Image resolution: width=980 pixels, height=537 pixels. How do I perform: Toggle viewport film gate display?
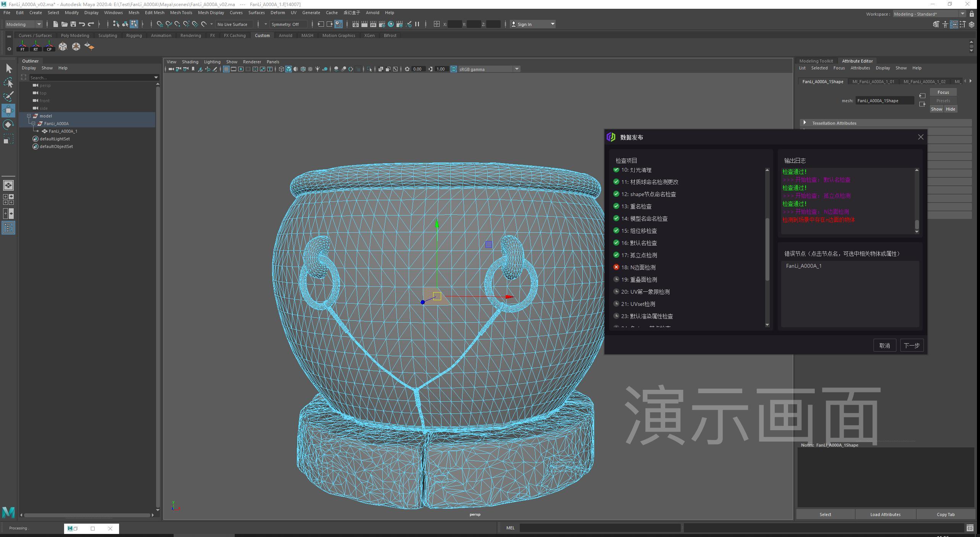click(234, 69)
